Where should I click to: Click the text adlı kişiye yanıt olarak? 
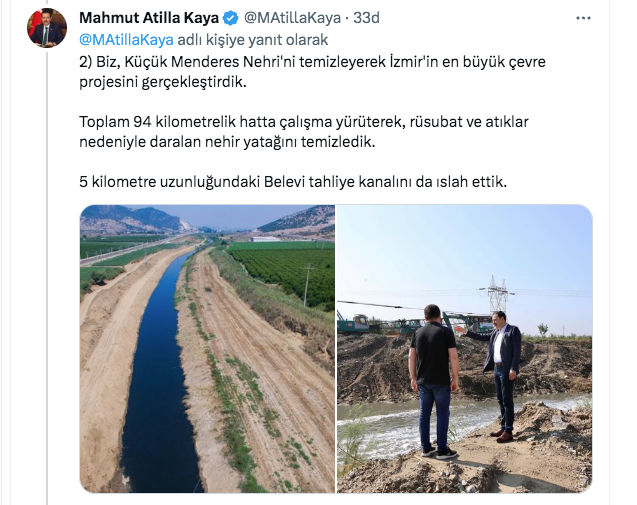pos(253,40)
